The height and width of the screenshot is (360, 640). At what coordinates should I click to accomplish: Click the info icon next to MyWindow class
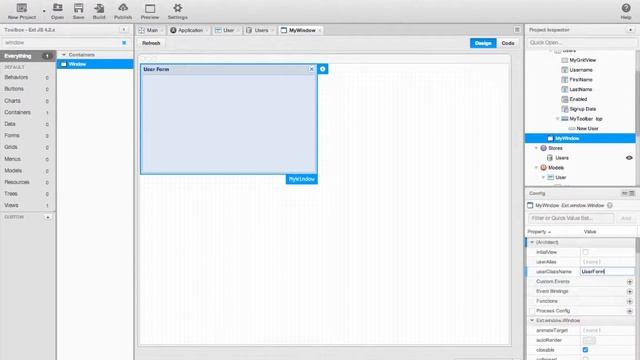point(610,205)
